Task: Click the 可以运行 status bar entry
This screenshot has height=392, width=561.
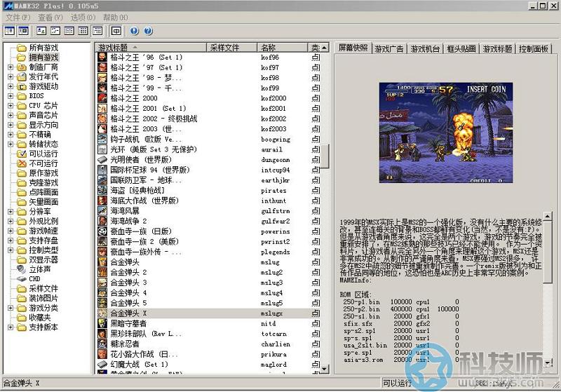Action: pos(397,383)
